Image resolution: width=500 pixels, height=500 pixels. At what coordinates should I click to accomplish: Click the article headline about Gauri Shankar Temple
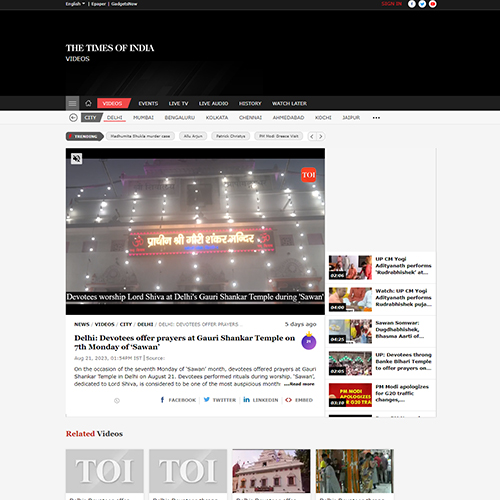coord(185,342)
